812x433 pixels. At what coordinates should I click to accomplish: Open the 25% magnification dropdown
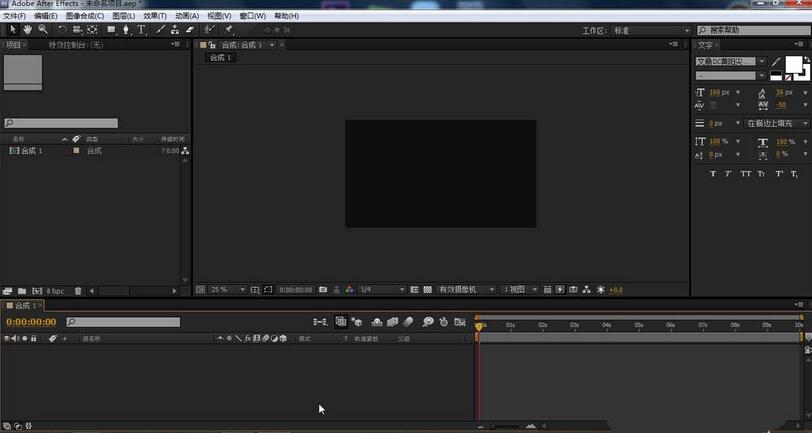point(227,290)
